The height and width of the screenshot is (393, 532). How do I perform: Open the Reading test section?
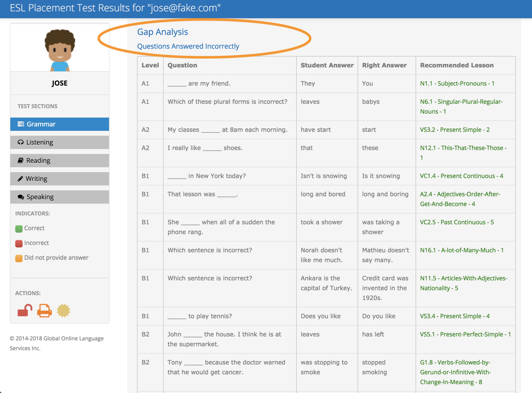pyautogui.click(x=59, y=160)
